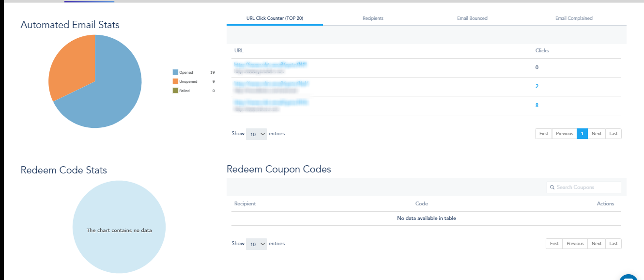Click the orange Unopened legend swatch
Image resolution: width=644 pixels, height=280 pixels.
coord(175,81)
